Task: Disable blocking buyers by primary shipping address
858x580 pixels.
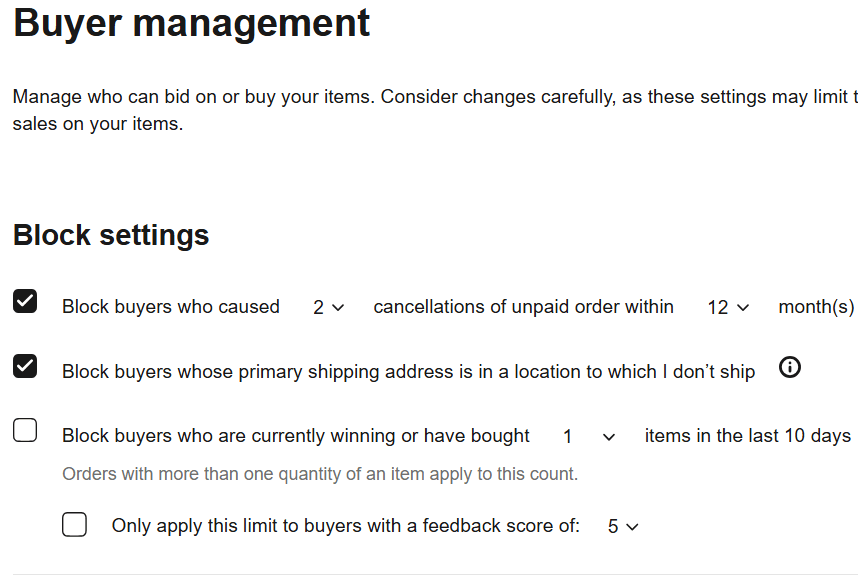Action: coord(25,366)
